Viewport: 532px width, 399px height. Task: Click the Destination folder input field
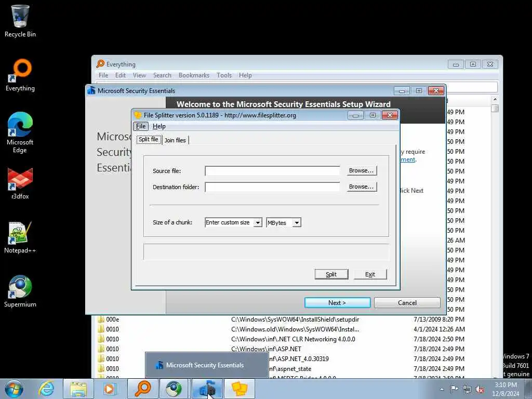[272, 187]
